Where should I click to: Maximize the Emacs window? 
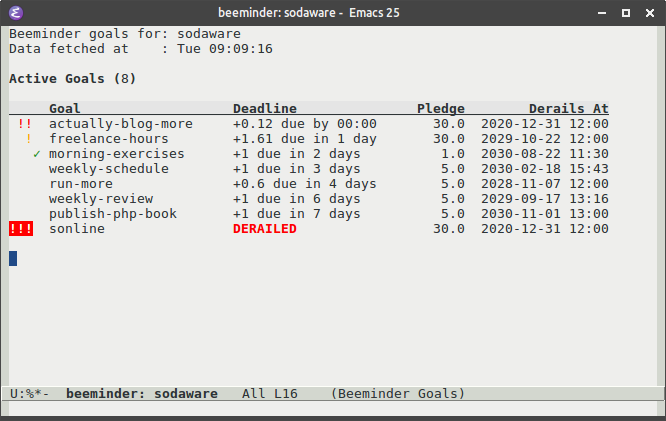626,13
